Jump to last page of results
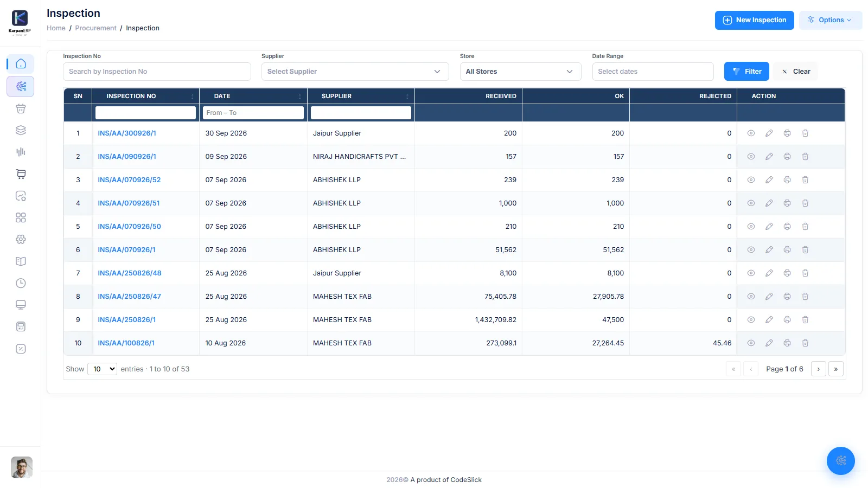This screenshot has height=488, width=868. (x=836, y=369)
